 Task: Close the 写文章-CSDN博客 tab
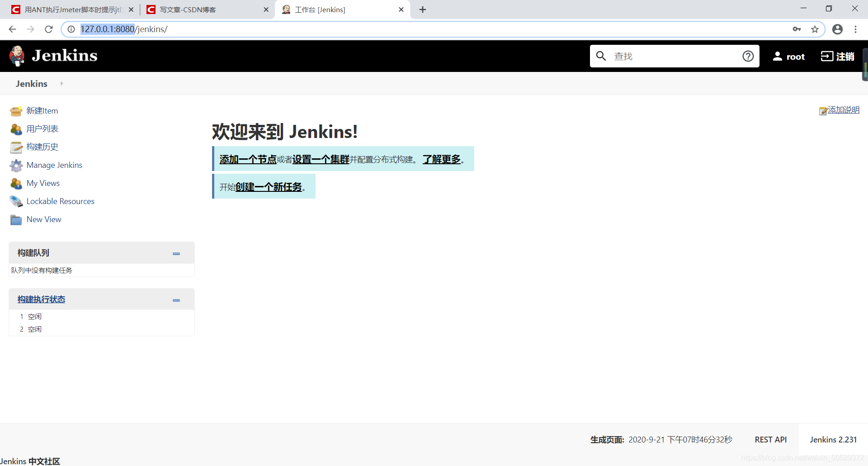tap(266, 10)
